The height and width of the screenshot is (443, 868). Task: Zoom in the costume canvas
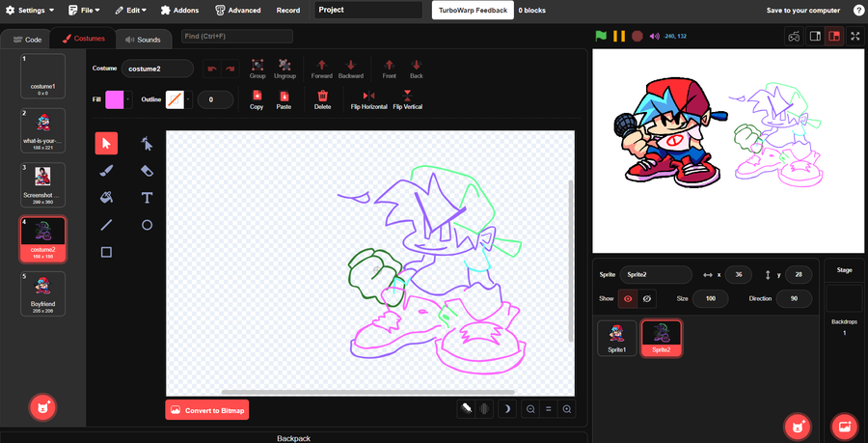click(x=567, y=409)
